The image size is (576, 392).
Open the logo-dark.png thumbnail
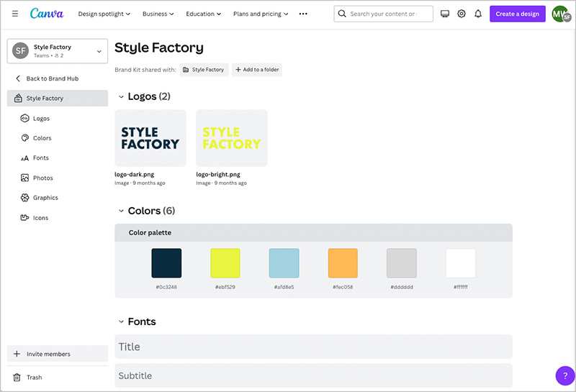tap(150, 138)
